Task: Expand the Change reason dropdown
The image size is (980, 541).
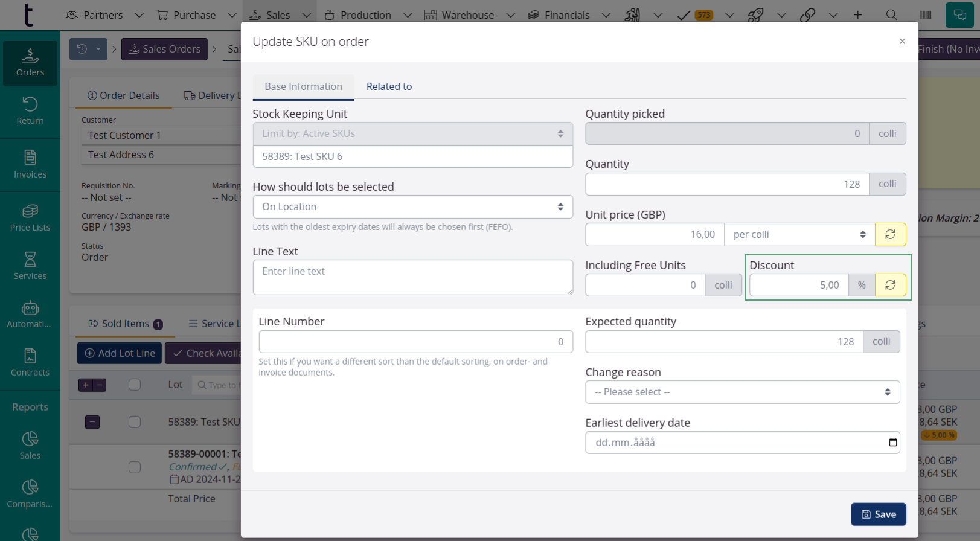Action: (742, 392)
